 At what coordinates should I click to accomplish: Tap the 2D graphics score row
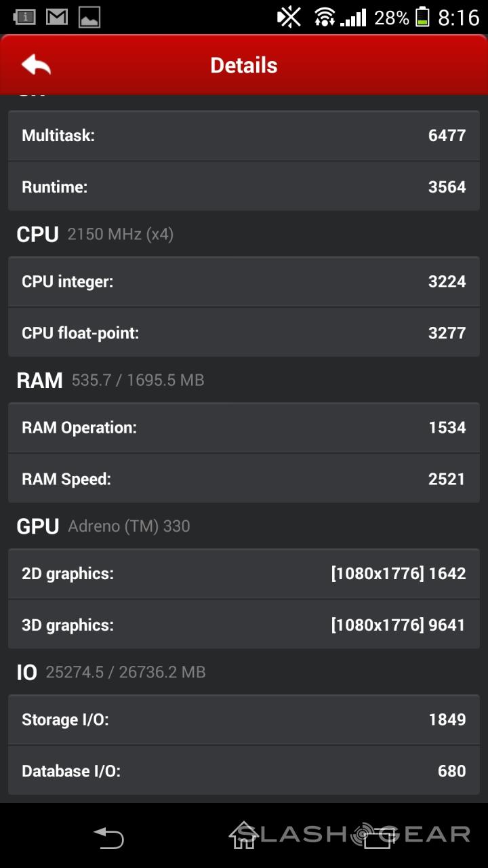(x=244, y=574)
